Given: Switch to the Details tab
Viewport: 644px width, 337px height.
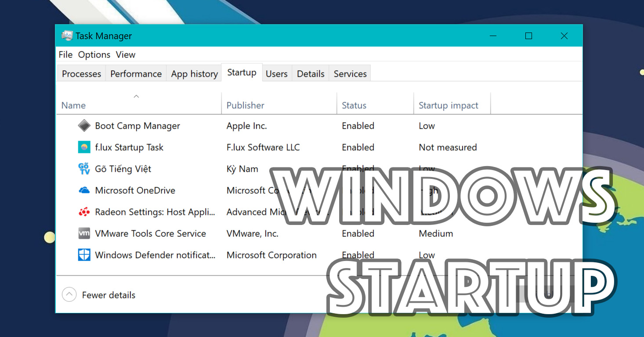Looking at the screenshot, I should coord(311,74).
